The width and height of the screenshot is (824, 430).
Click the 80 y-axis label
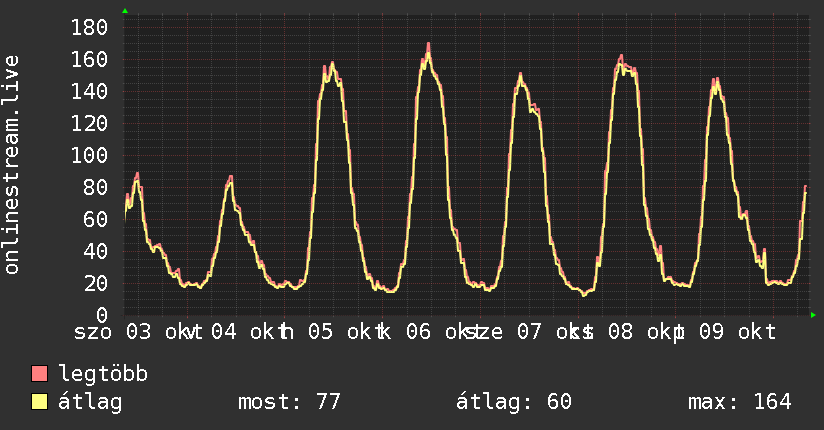point(96,188)
